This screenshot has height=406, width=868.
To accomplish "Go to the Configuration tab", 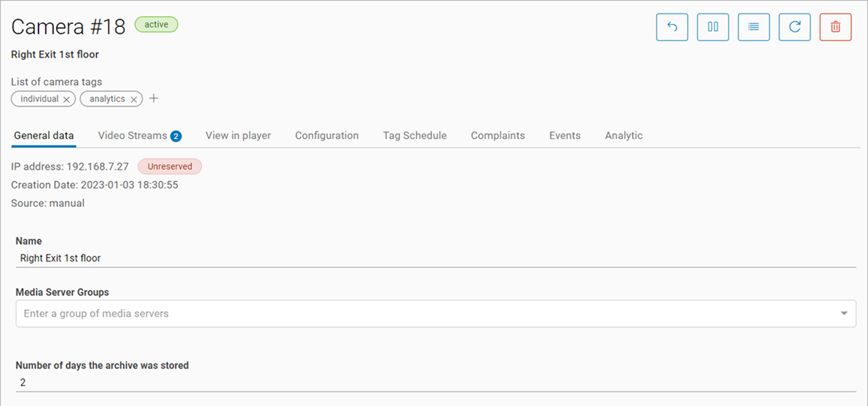I will (x=326, y=135).
